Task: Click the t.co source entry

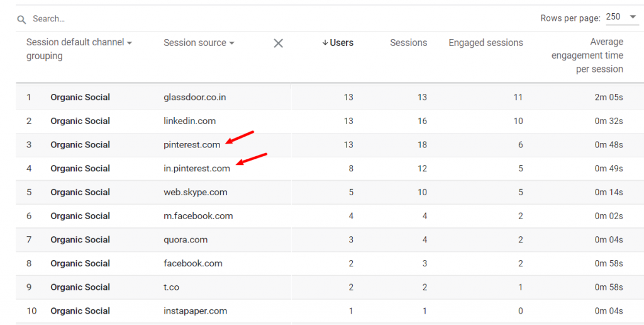Action: coord(171,287)
